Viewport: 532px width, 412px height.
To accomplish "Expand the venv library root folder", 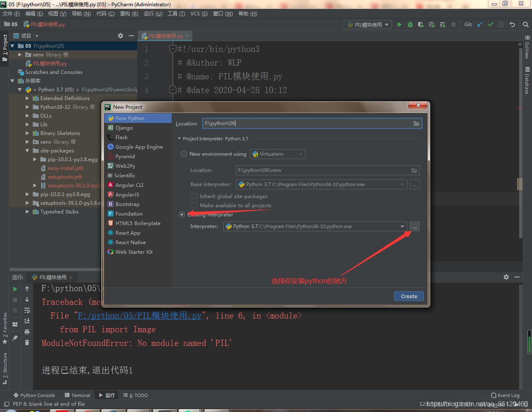I will (20, 54).
